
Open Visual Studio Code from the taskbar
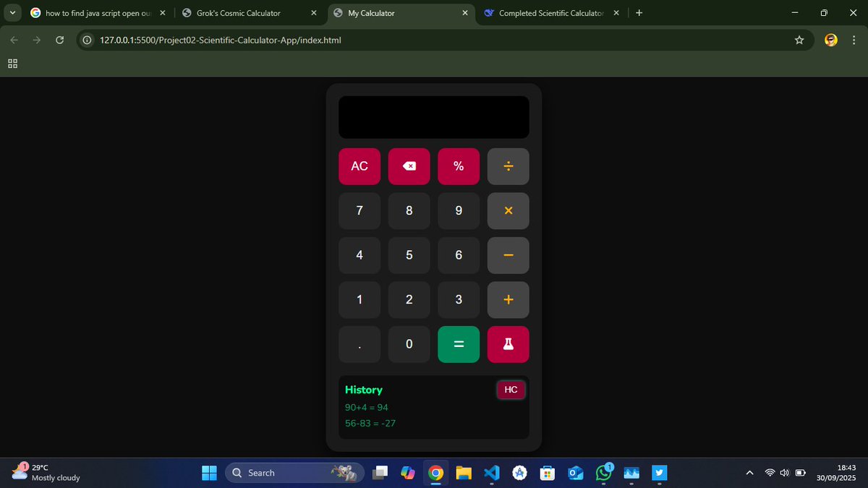[491, 472]
